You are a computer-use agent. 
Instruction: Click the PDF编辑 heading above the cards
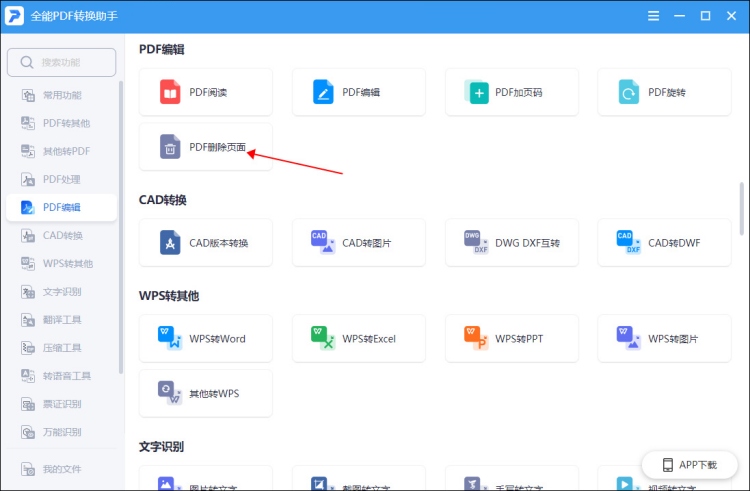162,49
